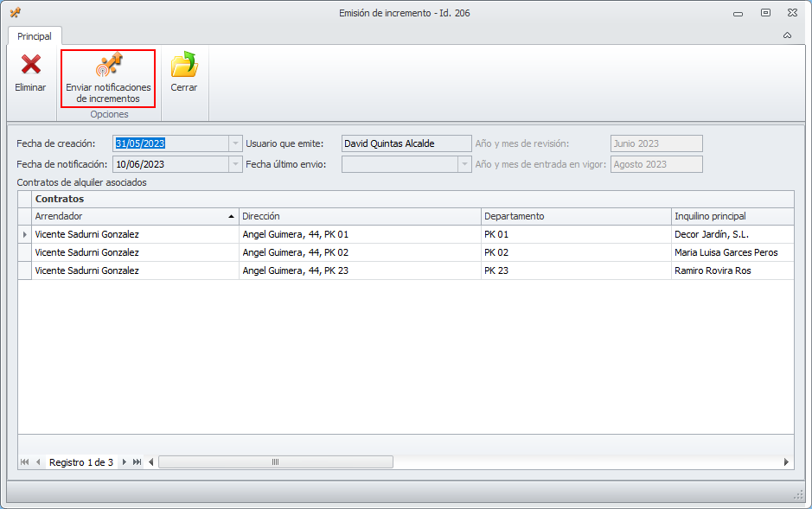Viewport: 812px width, 509px height.
Task: Go to last record navigator arrow
Action: coord(137,462)
